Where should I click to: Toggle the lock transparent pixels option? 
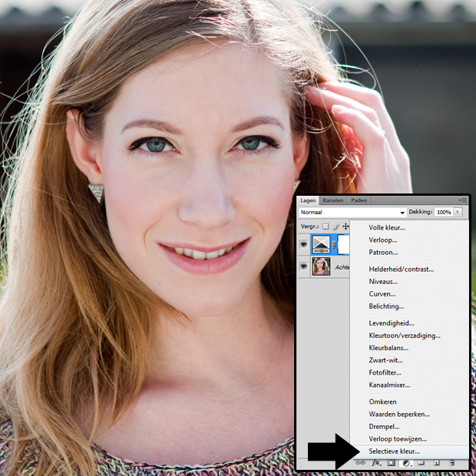[x=326, y=226]
